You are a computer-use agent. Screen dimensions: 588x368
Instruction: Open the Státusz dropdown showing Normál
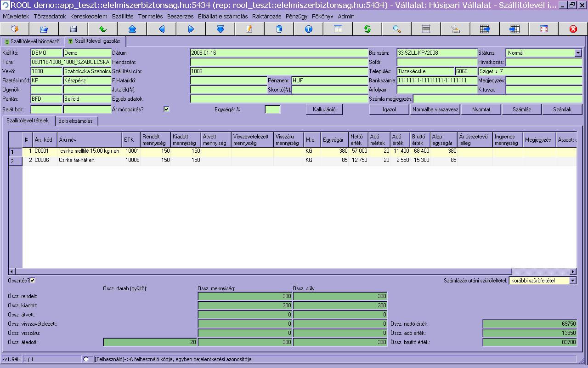coord(578,53)
